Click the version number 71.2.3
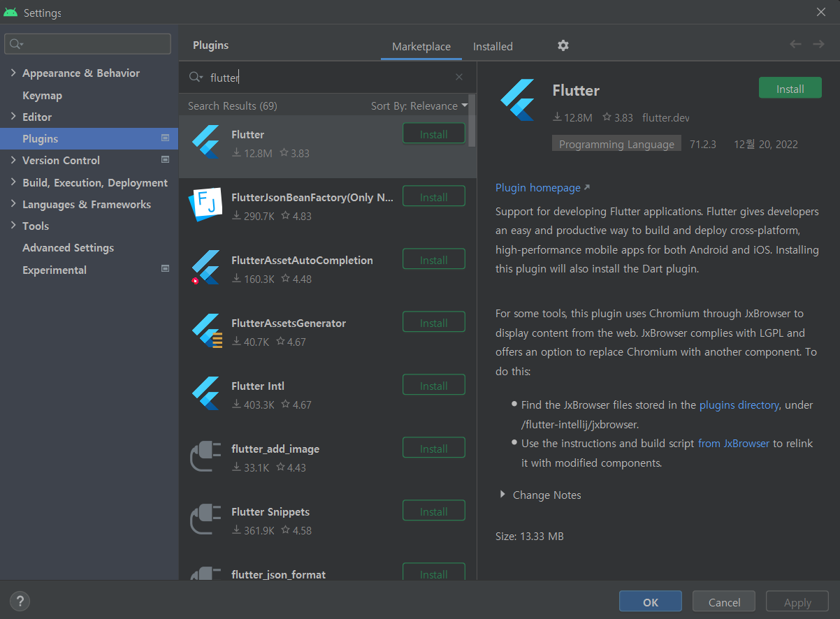Image resolution: width=840 pixels, height=619 pixels. pos(702,144)
